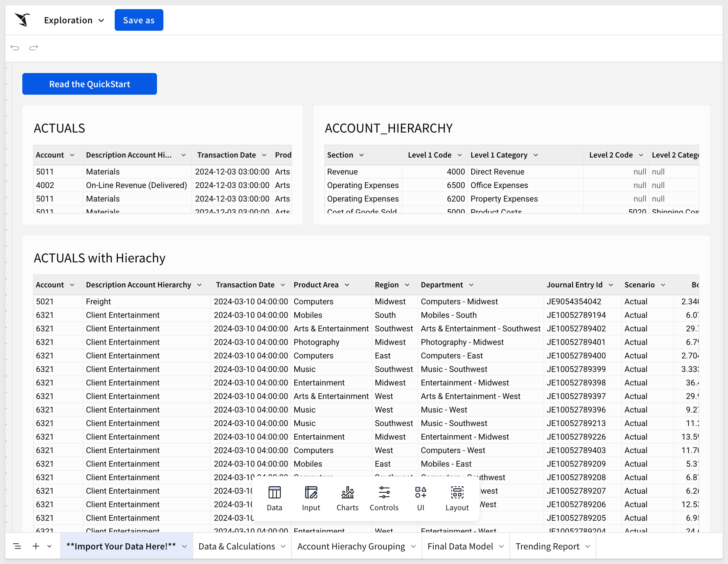Click the redo arrow icon
The image size is (728, 564).
point(33,48)
